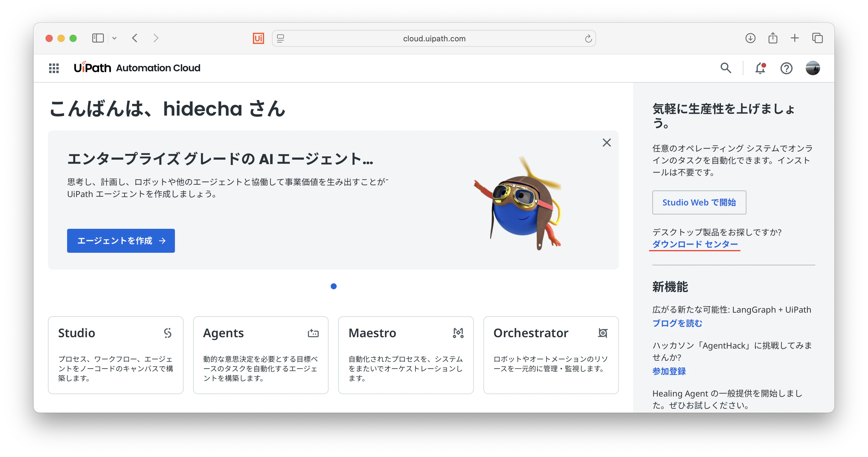Image resolution: width=868 pixels, height=457 pixels.
Task: Click the こんばんは、hidecha さん greeting heading
Action: pos(167,109)
